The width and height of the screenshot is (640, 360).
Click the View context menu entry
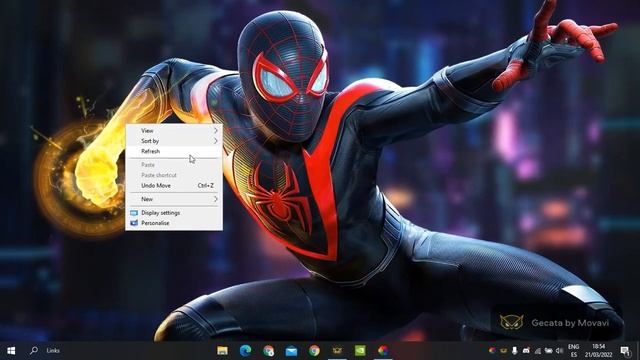click(x=174, y=131)
